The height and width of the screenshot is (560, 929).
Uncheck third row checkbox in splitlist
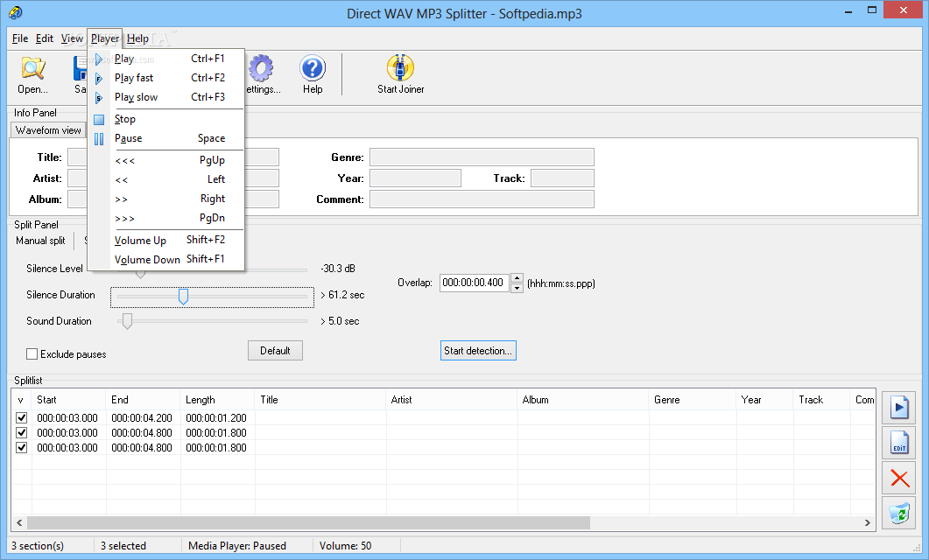[22, 447]
